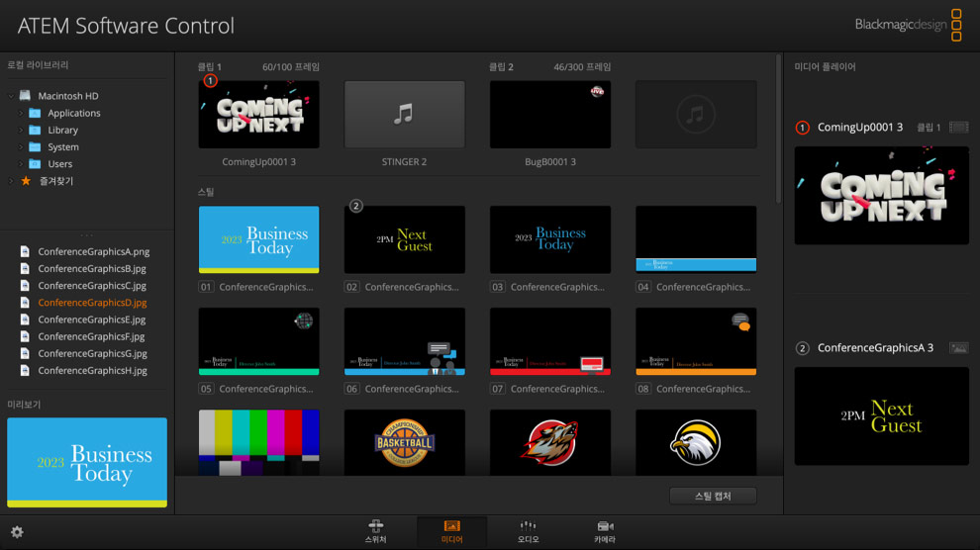Select still 02 Next Guest thumbnail
Viewport: 980px width, 550px height.
(404, 239)
